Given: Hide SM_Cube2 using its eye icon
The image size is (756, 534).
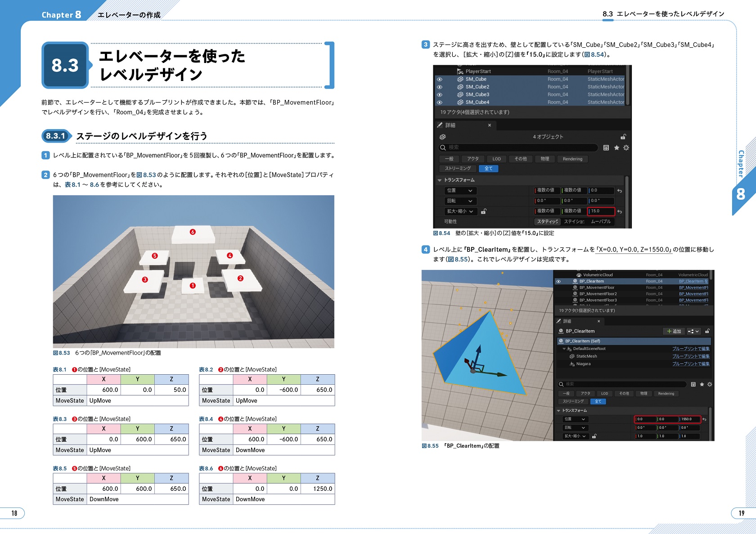Looking at the screenshot, I should [x=440, y=87].
